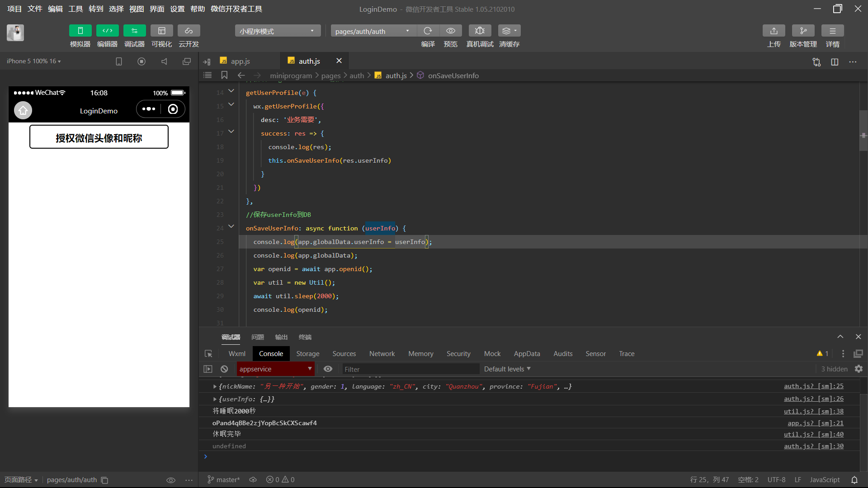Click the console Filter input field
The image size is (868, 488).
(410, 369)
